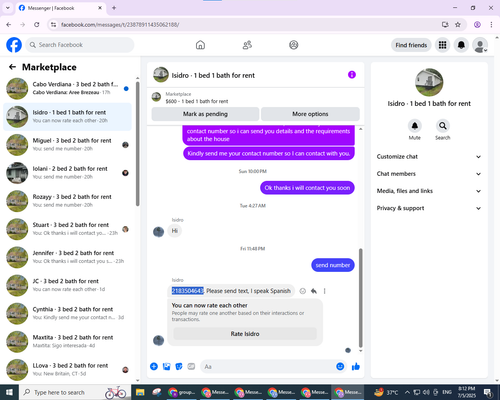Image resolution: width=500 pixels, height=400 pixels.
Task: Show hidden system tray icons arrow
Action: (407, 392)
